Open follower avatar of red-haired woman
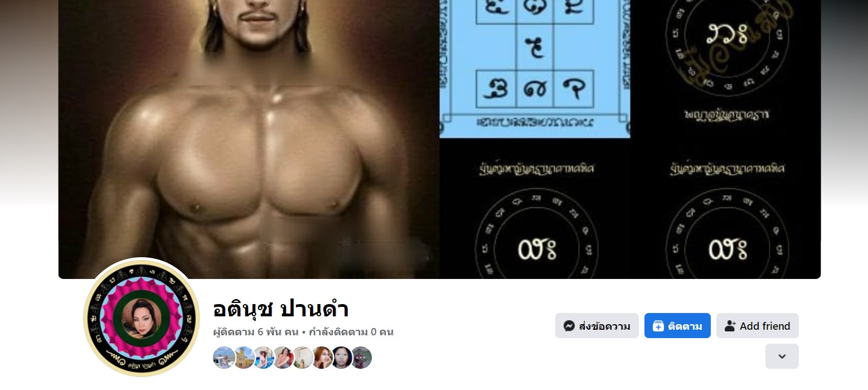Image resolution: width=868 pixels, height=390 pixels. [x=322, y=358]
